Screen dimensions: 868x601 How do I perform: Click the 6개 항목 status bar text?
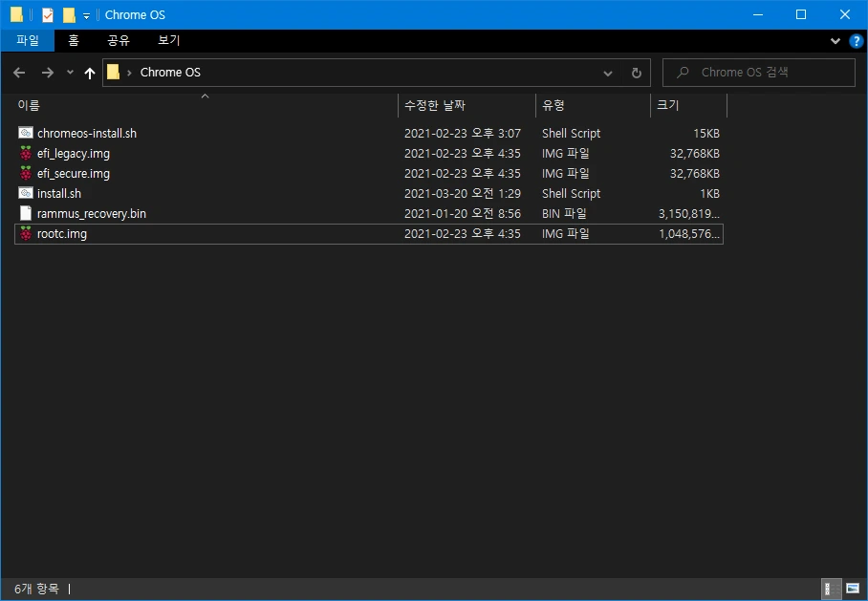[x=36, y=589]
